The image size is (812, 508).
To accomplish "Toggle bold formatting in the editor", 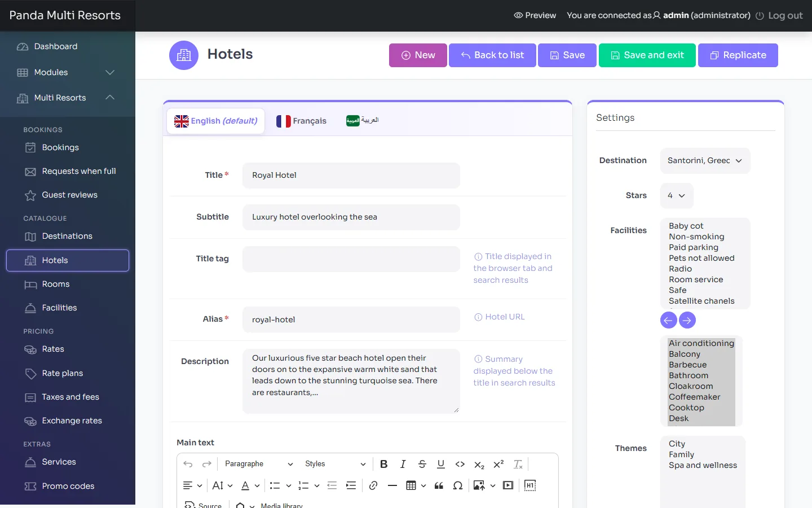I will click(384, 464).
